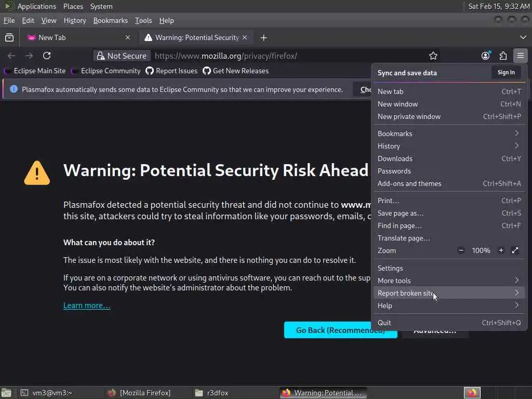Click the clock showing Sat Feb 15
Viewport: 532px width, 399px height.
498,6
